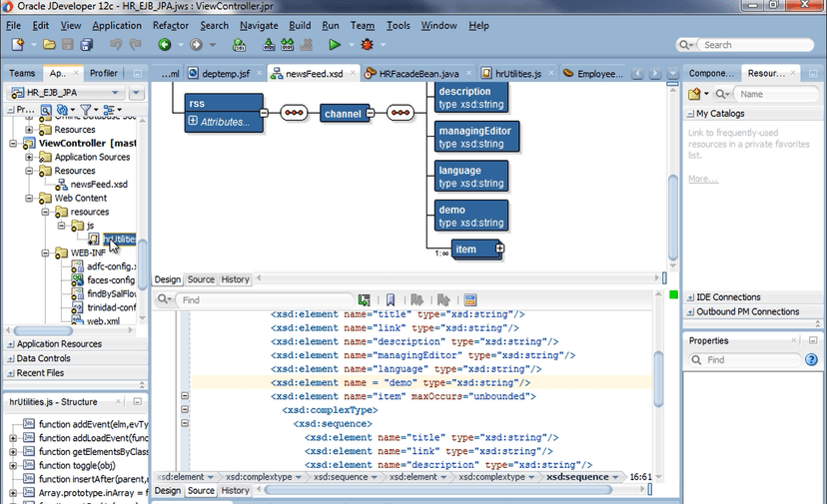Select the managingEditor element in diagram
Screen dimensions: 827x504
pos(476,137)
